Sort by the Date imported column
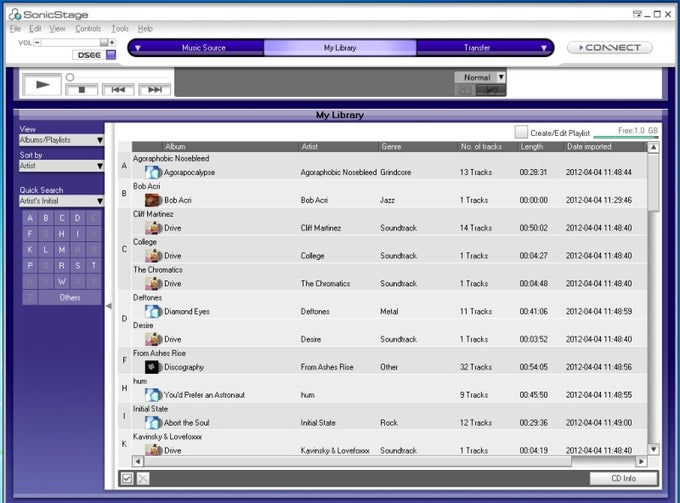680x503 pixels. tap(605, 147)
